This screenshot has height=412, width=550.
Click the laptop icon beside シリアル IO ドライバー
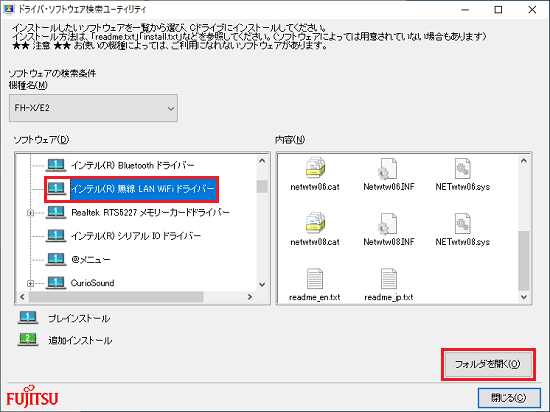click(x=56, y=236)
